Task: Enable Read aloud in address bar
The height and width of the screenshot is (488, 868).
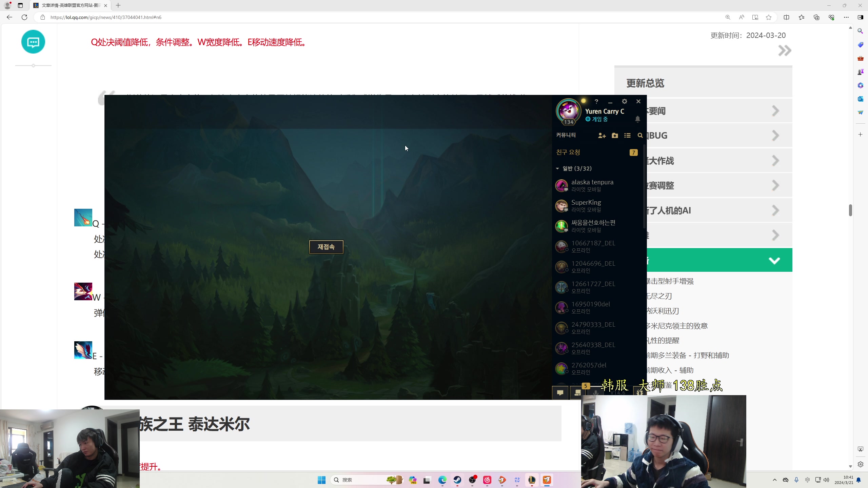Action: 742,17
